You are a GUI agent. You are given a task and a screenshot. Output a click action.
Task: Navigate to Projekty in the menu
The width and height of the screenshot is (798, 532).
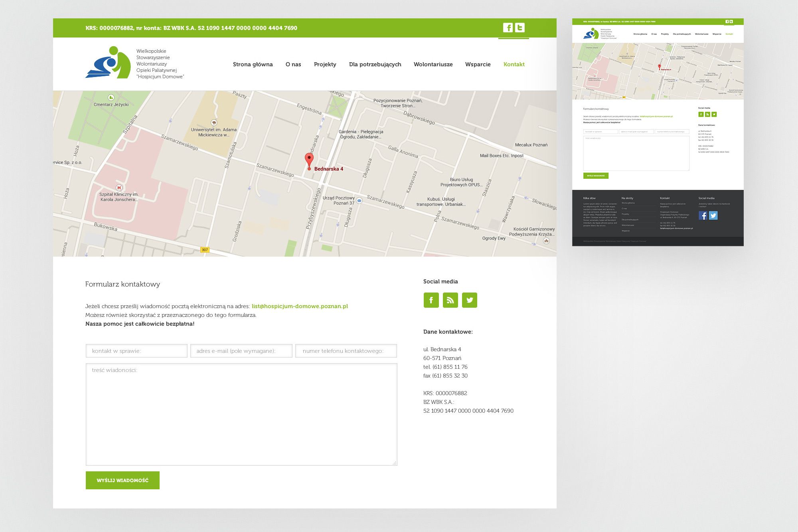[x=325, y=64]
